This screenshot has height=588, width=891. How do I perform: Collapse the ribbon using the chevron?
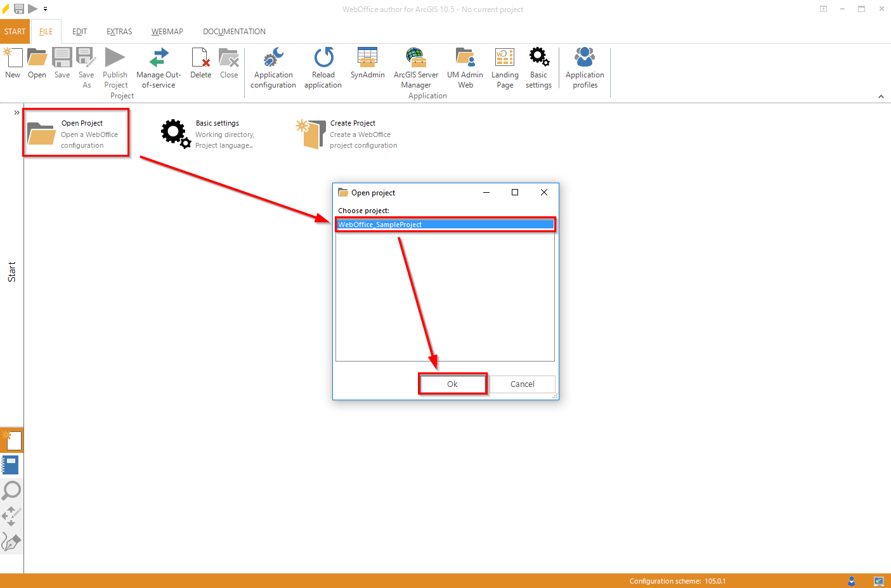click(881, 96)
